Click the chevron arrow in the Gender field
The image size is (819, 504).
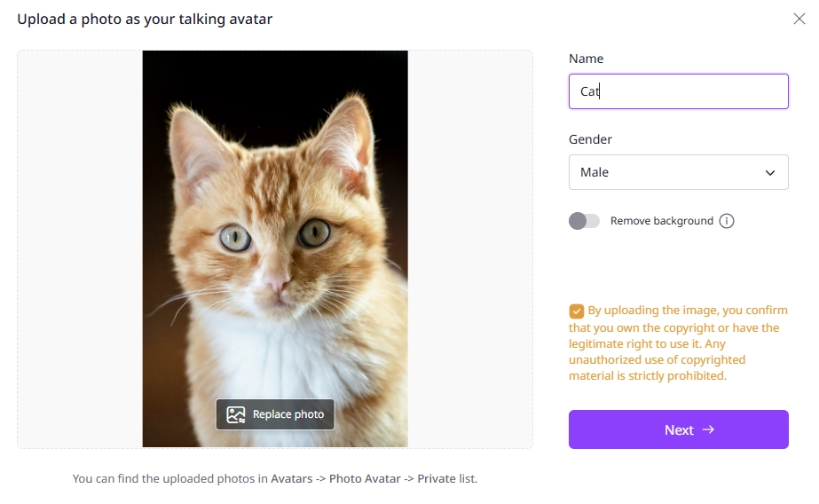click(770, 173)
